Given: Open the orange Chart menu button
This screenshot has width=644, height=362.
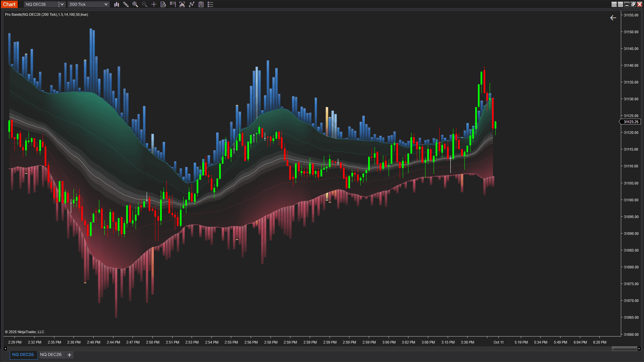Looking at the screenshot, I should pos(9,4).
